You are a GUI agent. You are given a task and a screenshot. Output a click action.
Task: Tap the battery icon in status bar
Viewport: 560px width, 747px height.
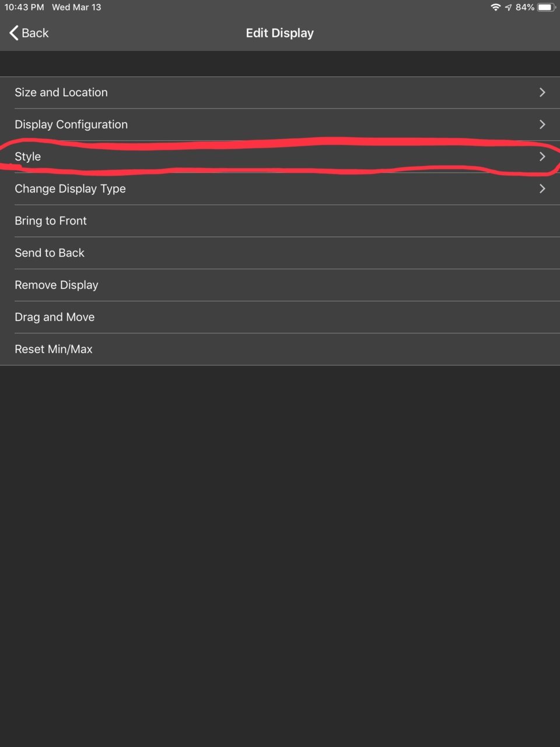pos(546,7)
